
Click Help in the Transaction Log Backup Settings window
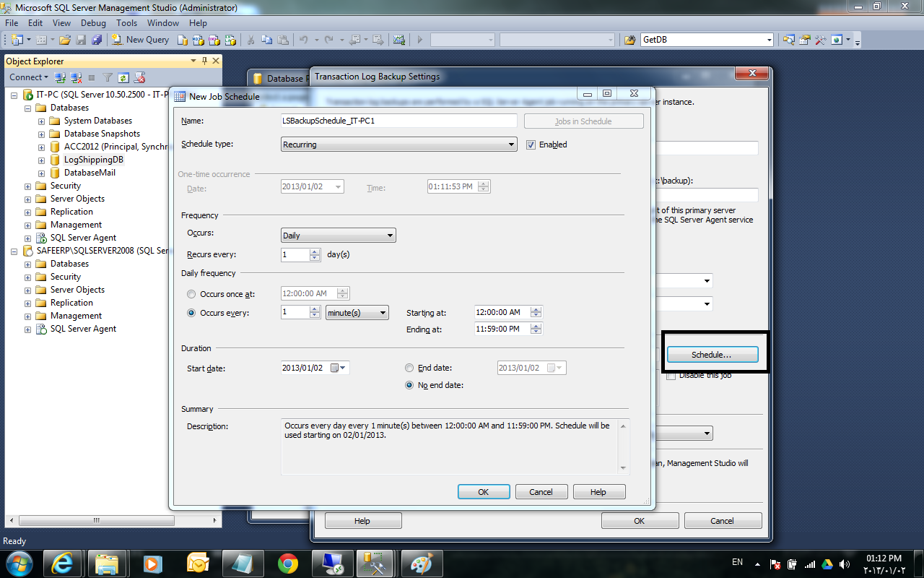click(362, 521)
